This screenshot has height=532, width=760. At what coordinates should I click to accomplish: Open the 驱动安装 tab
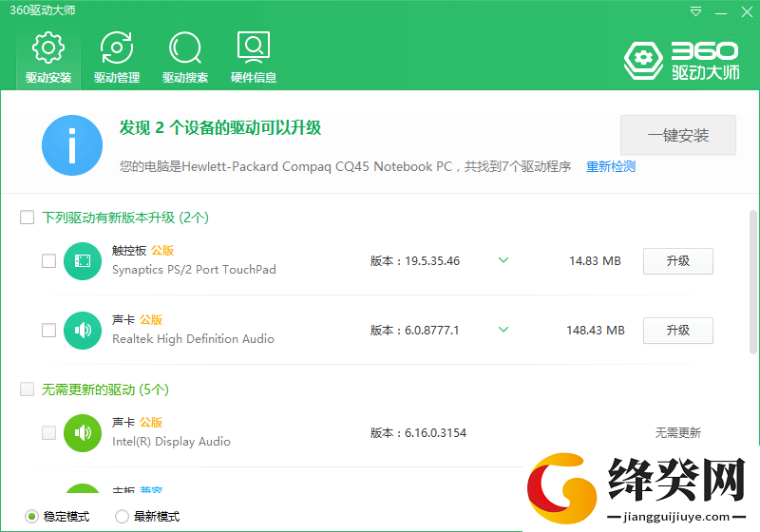coord(48,58)
